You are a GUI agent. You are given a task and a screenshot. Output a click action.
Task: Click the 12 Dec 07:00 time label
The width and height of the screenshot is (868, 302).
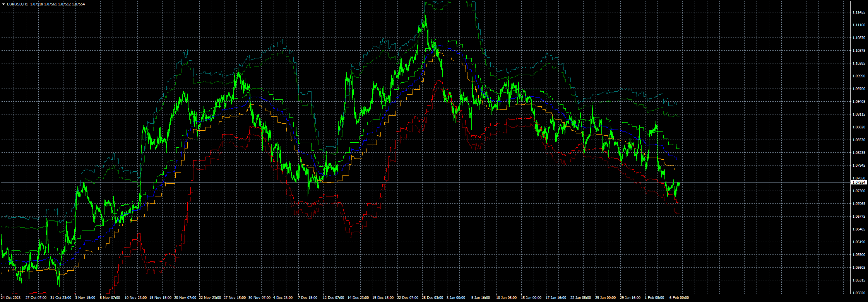coord(334,298)
